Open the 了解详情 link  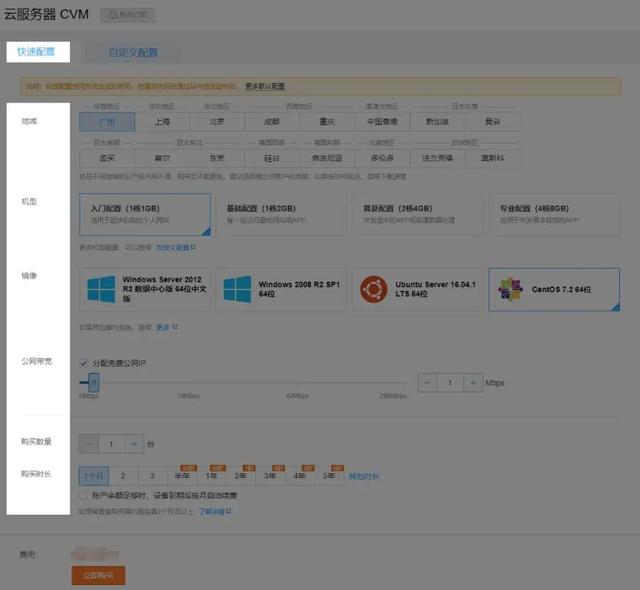pyautogui.click(x=215, y=511)
